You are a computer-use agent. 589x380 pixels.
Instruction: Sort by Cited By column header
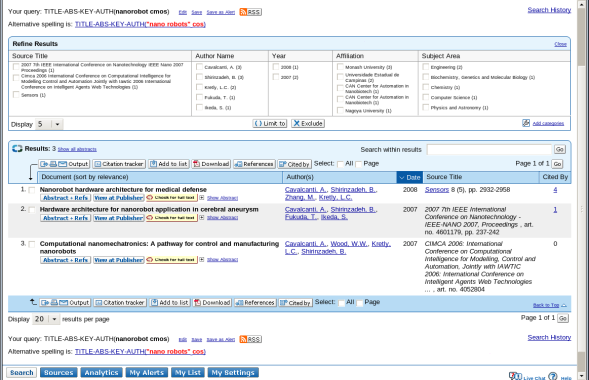(555, 177)
